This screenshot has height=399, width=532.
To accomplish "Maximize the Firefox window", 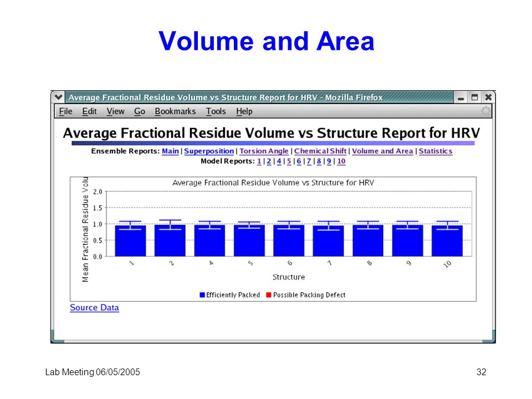I will (474, 98).
